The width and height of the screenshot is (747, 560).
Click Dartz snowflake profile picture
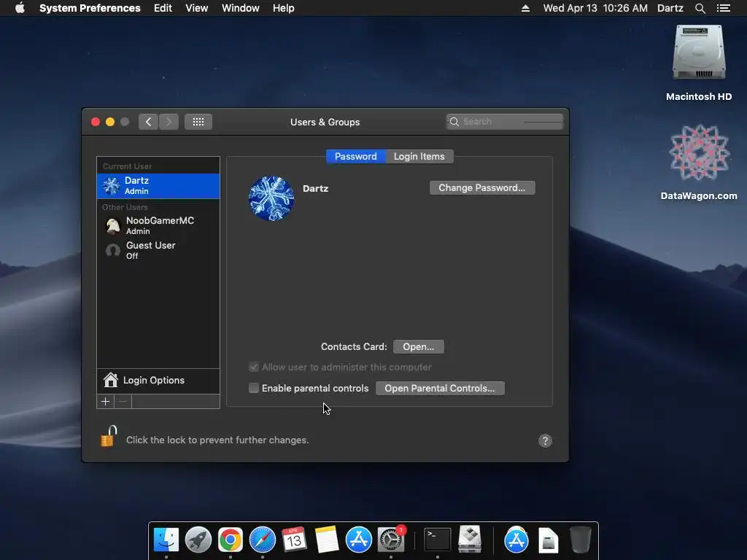point(271,198)
